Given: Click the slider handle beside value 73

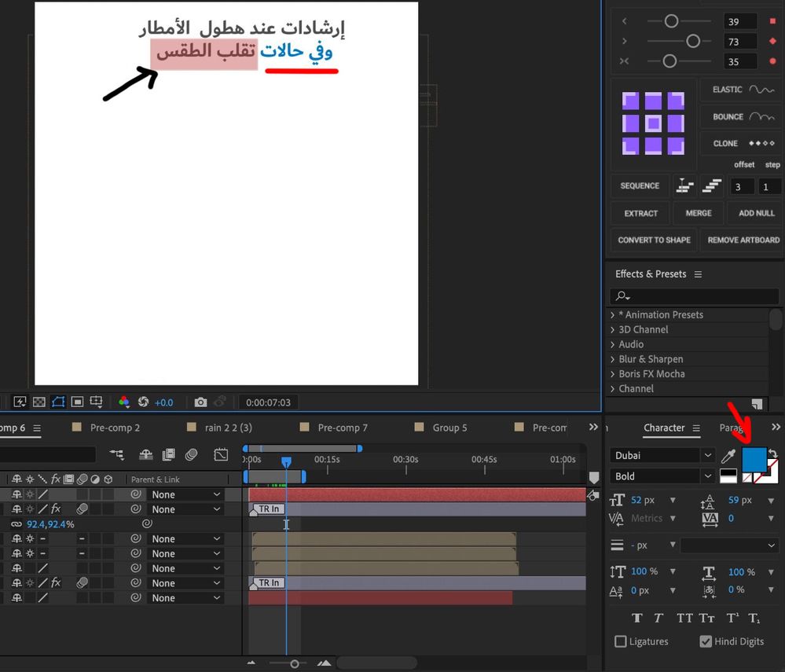Looking at the screenshot, I should 693,41.
